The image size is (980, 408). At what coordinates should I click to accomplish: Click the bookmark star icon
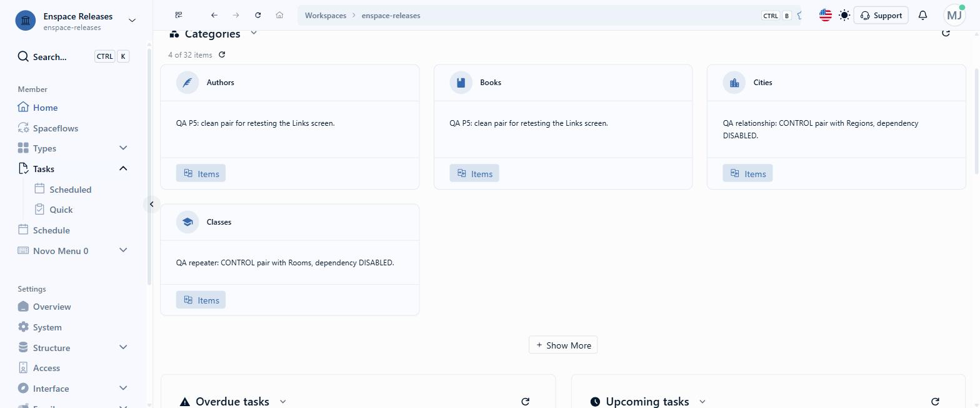(x=799, y=16)
